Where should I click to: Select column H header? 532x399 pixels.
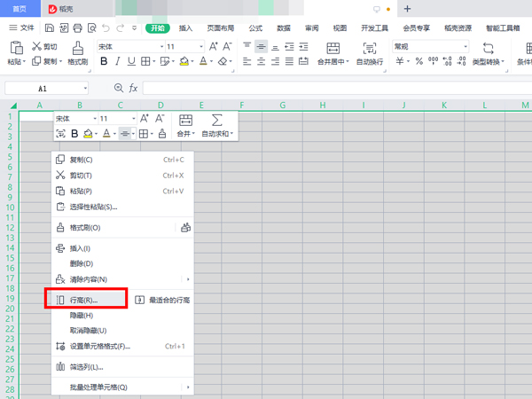pyautogui.click(x=323, y=106)
